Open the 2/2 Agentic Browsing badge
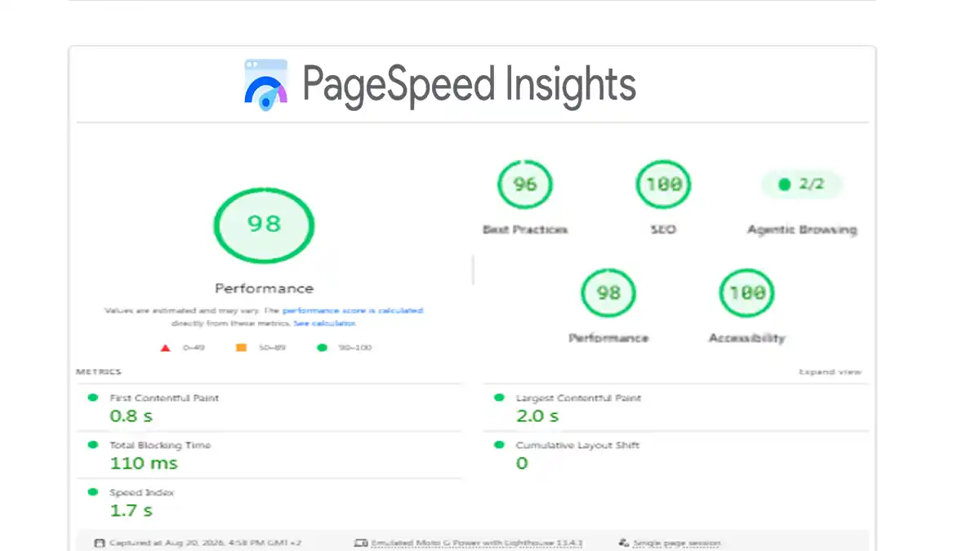 (x=801, y=184)
